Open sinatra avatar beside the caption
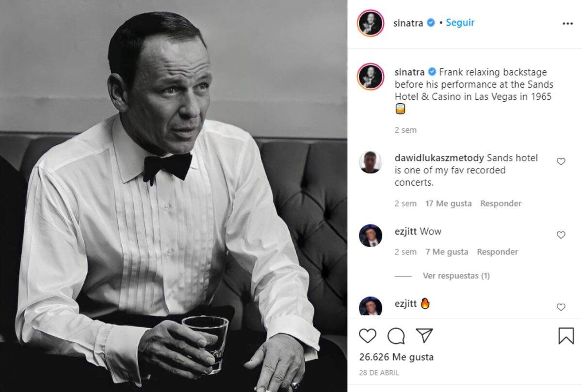 click(371, 76)
